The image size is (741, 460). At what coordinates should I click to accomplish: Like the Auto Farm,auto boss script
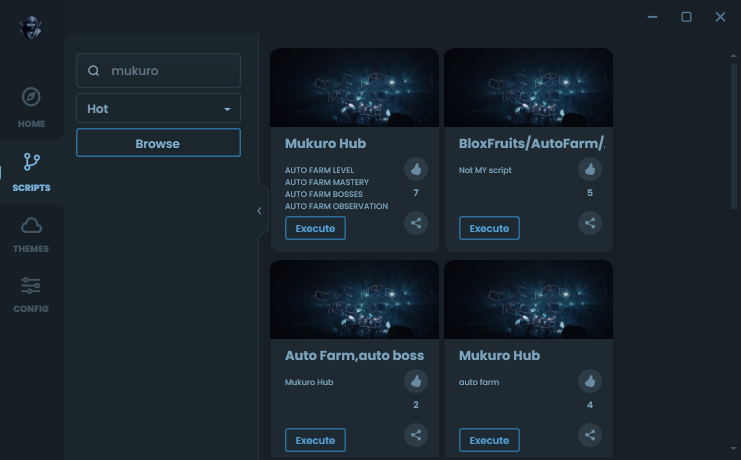point(416,381)
